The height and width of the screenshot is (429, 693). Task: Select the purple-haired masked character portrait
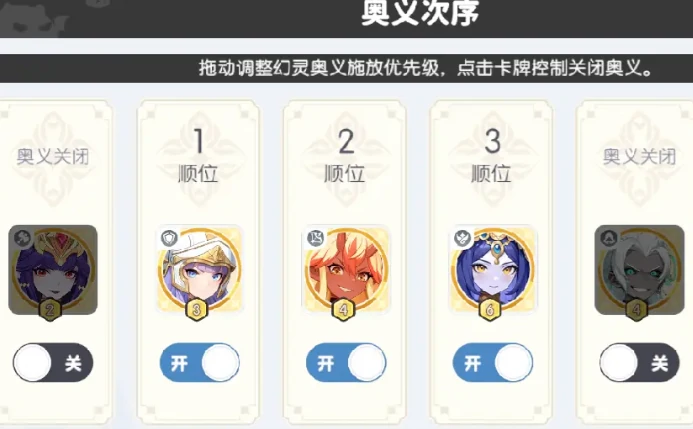coord(53,270)
